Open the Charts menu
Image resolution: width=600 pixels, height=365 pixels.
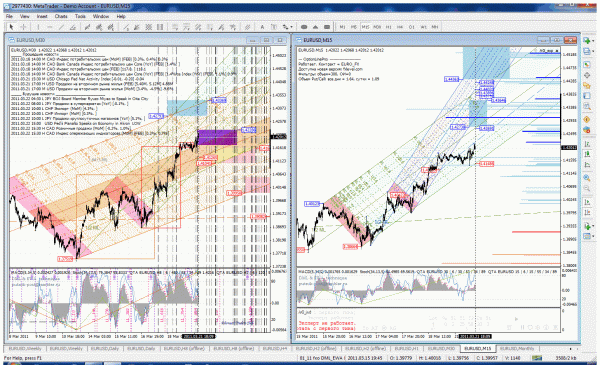pos(61,16)
